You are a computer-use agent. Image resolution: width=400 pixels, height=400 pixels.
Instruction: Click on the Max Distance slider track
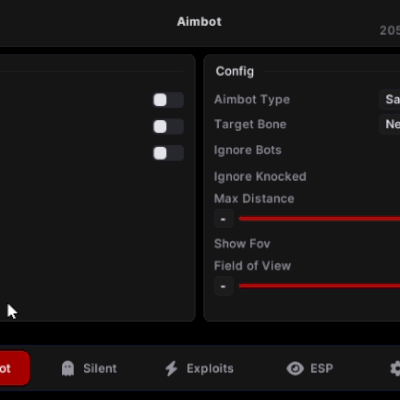(x=319, y=219)
